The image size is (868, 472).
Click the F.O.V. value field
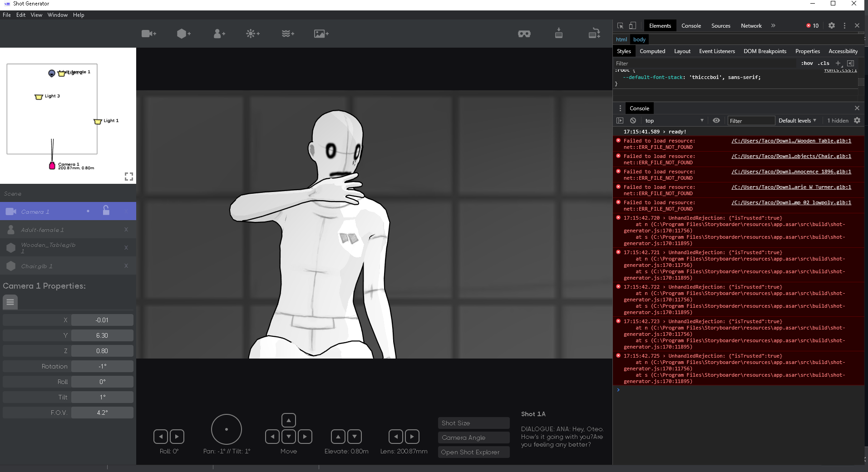click(x=102, y=412)
